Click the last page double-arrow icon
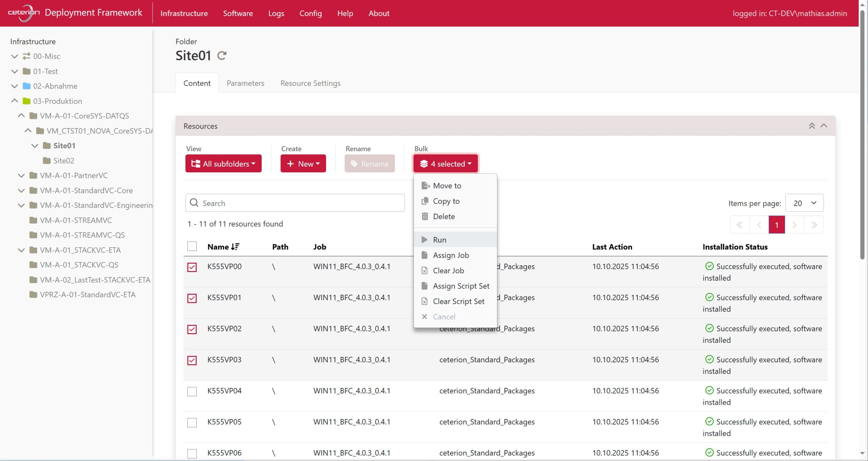Screen dimensions: 868x461 [x=814, y=225]
